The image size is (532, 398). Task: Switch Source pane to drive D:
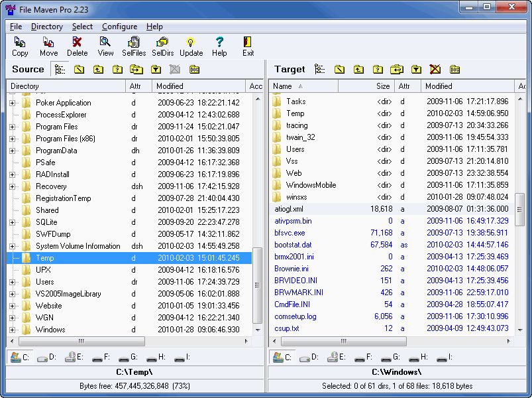pyautogui.click(x=46, y=358)
